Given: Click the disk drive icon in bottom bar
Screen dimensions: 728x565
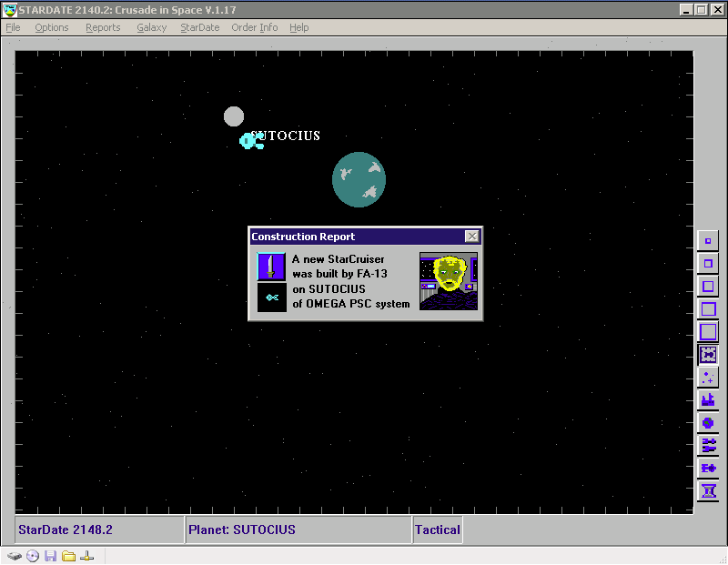Looking at the screenshot, I should [x=15, y=556].
